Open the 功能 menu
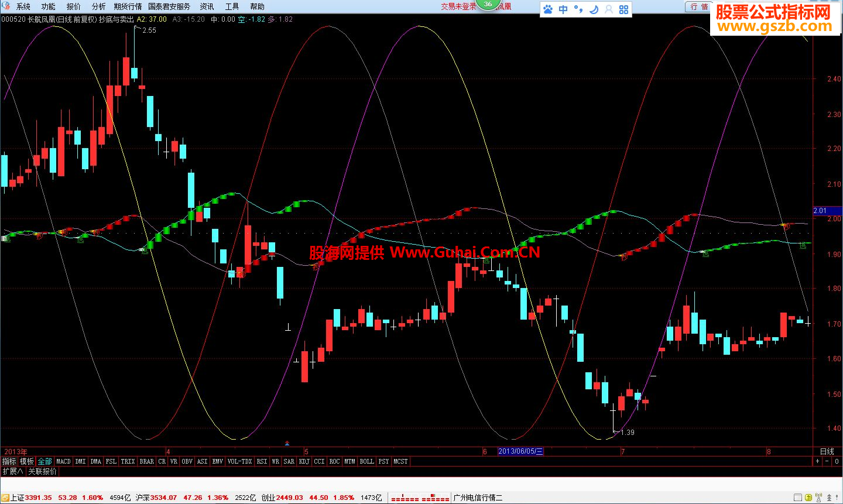Viewport: 843px width, 504px height. tap(49, 6)
